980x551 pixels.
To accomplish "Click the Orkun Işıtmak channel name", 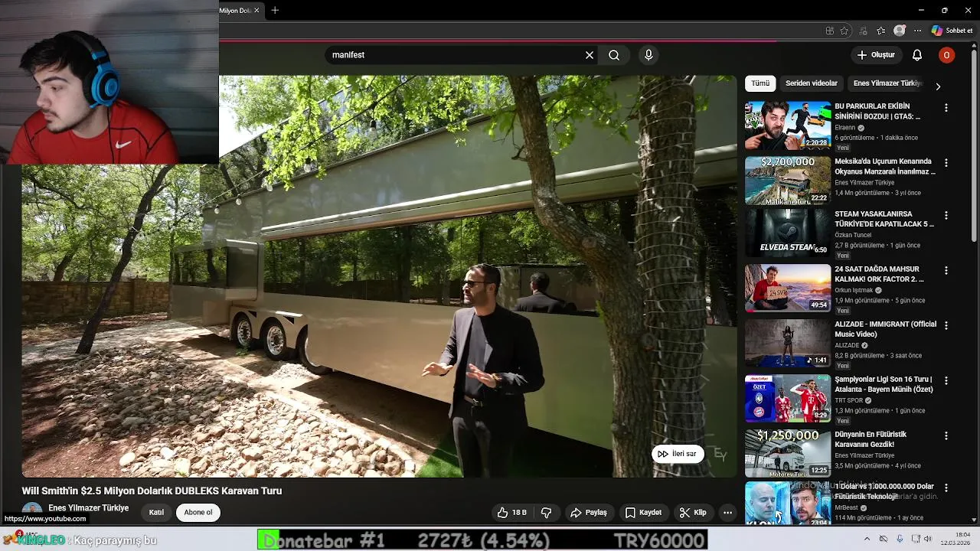I will click(x=854, y=291).
